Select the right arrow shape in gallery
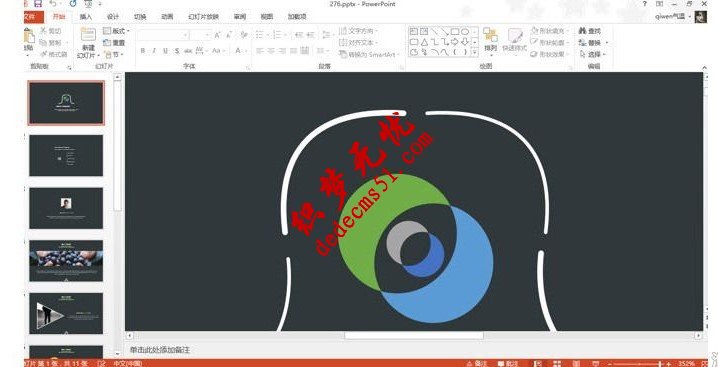718x367 pixels. (455, 42)
